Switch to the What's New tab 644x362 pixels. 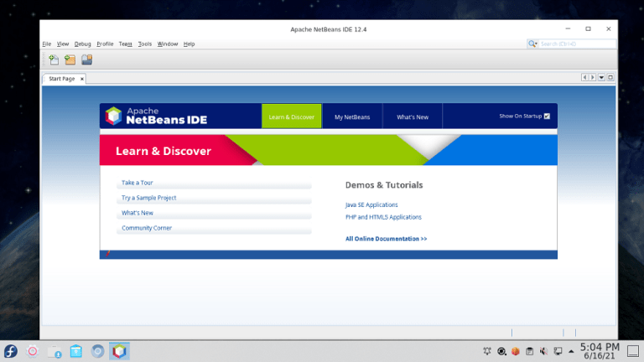[x=413, y=117]
